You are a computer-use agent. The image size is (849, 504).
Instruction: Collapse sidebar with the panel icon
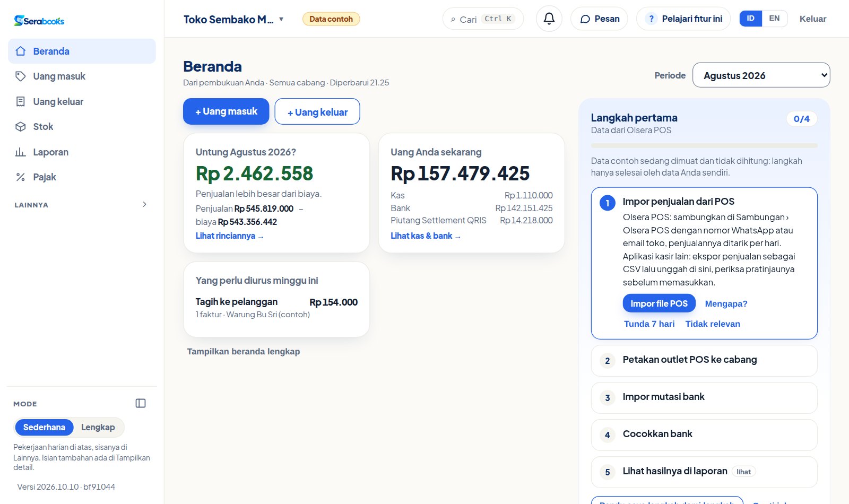click(141, 403)
